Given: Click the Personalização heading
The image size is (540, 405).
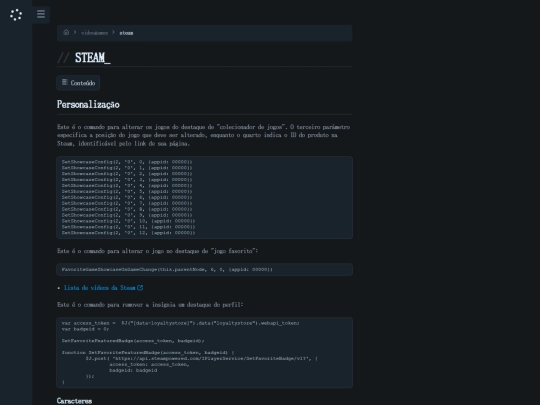Looking at the screenshot, I should coord(88,104).
